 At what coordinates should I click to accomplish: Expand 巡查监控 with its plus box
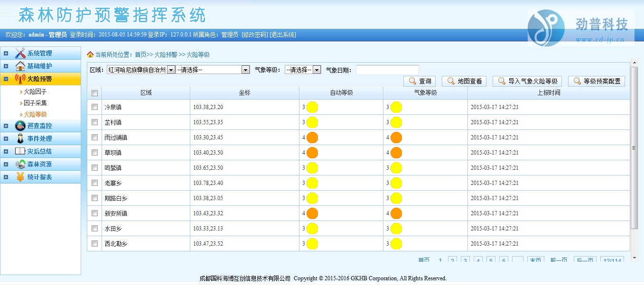click(6, 126)
